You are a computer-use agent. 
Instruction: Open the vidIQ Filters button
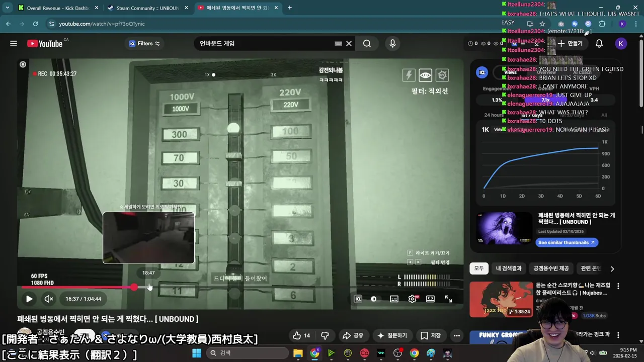click(144, 44)
